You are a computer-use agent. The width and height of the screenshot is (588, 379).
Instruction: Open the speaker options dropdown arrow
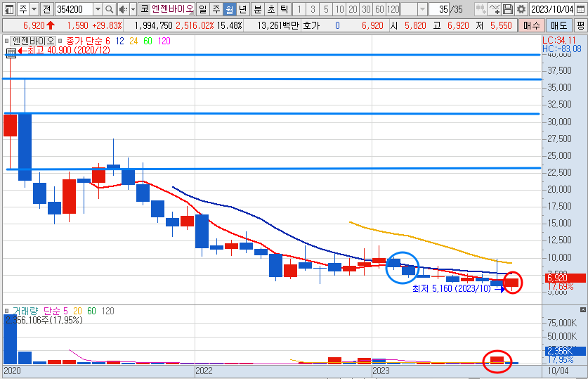tap(133, 8)
